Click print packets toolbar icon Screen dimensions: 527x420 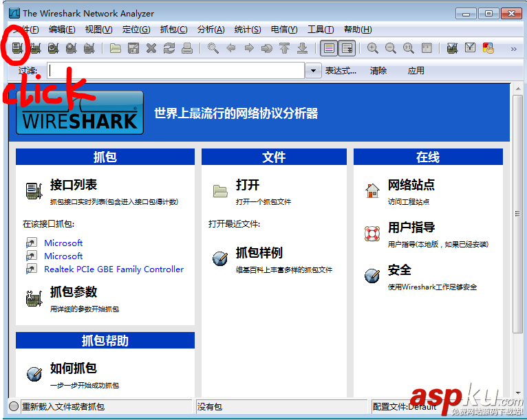[x=187, y=48]
